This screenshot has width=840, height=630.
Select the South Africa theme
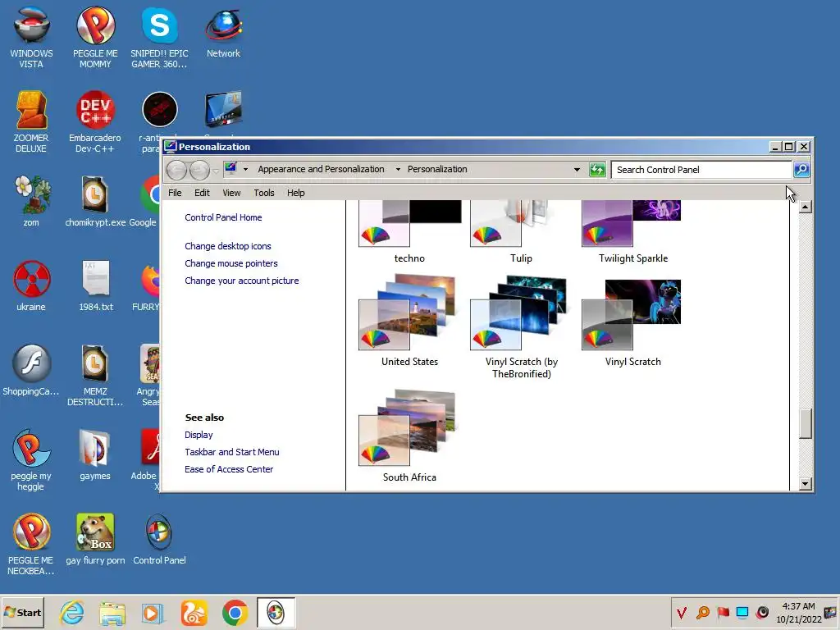pyautogui.click(x=410, y=436)
